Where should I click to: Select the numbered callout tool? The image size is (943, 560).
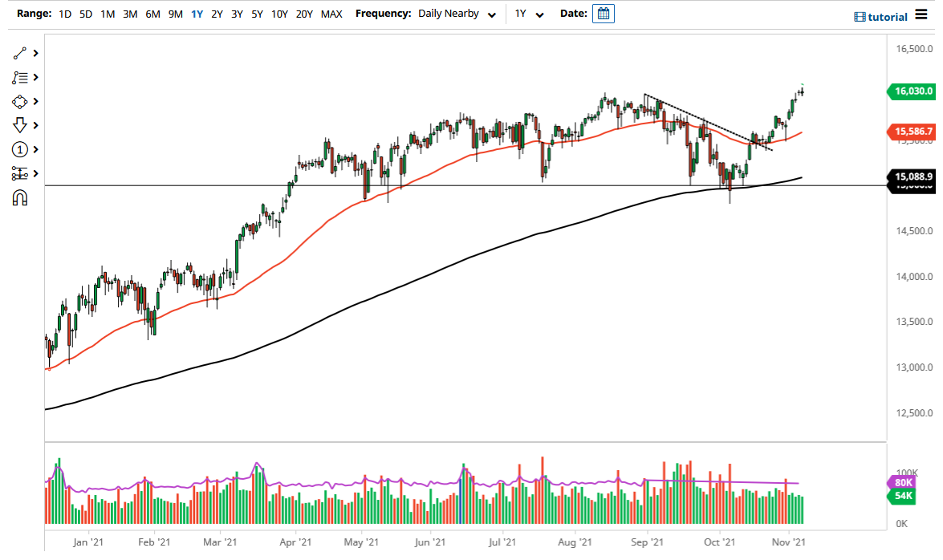click(x=21, y=149)
